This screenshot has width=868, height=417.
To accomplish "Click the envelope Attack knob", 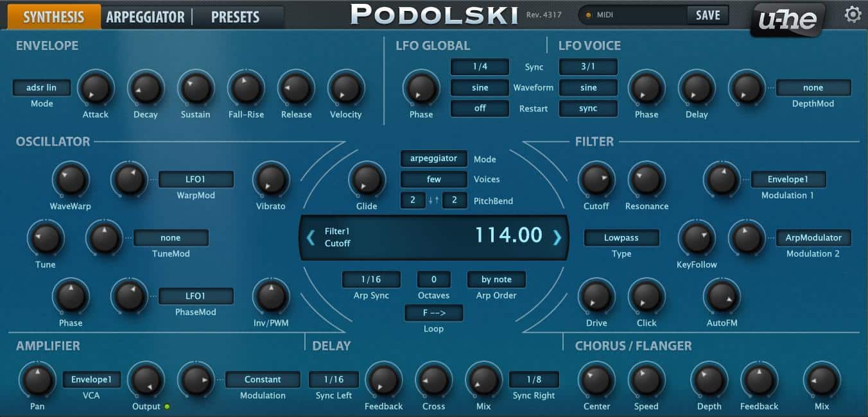I will tap(96, 88).
